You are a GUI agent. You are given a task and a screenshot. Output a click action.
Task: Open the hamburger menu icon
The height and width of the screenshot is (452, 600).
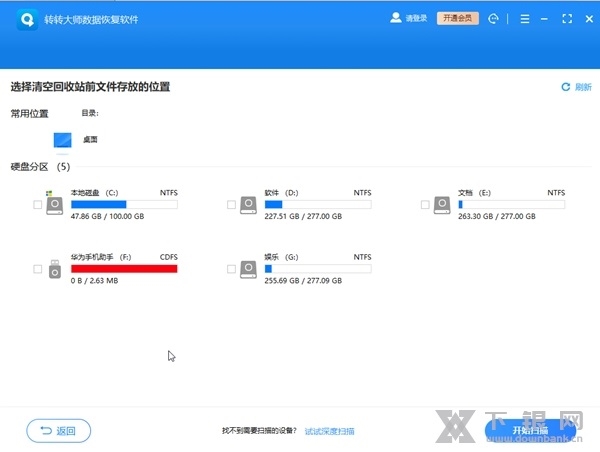525,19
